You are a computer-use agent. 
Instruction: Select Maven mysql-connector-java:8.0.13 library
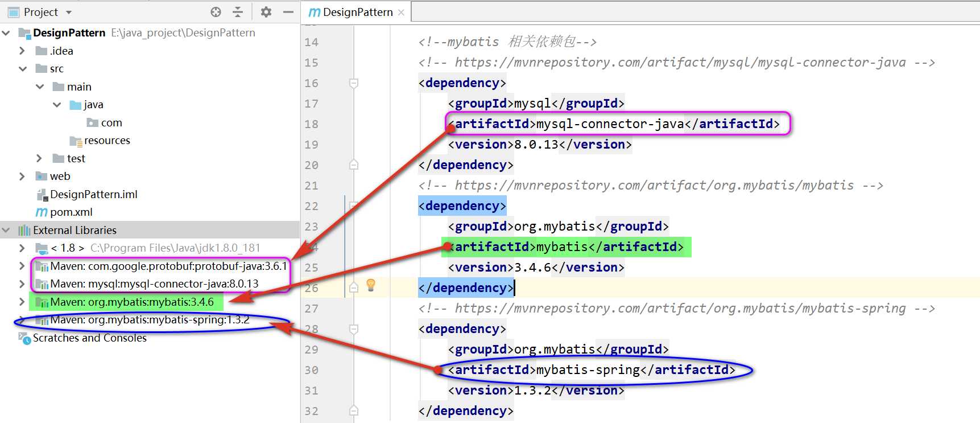tap(154, 284)
